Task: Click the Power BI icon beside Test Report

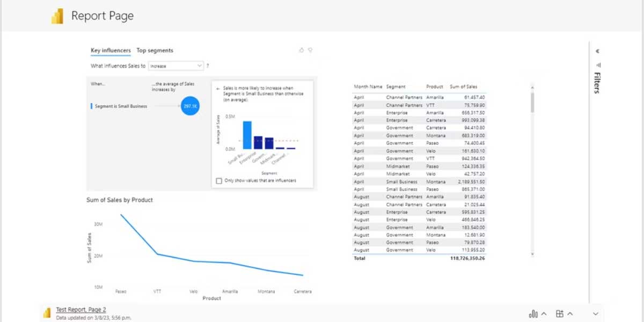Action: (47, 312)
